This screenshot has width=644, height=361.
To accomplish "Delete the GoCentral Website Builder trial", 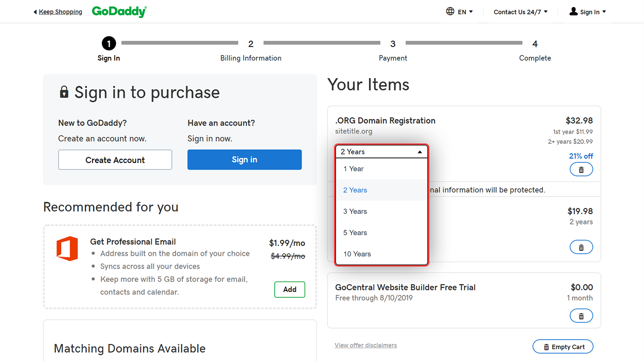I will (581, 316).
